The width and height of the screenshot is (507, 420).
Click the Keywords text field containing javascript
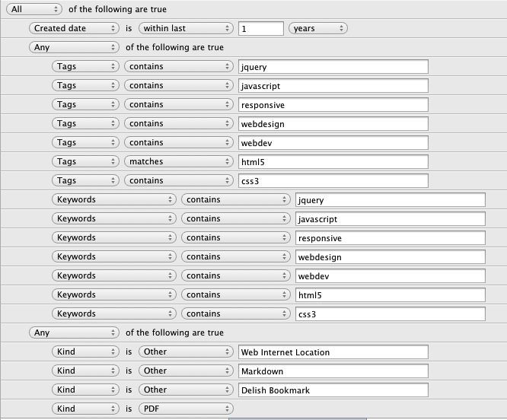(x=390, y=219)
